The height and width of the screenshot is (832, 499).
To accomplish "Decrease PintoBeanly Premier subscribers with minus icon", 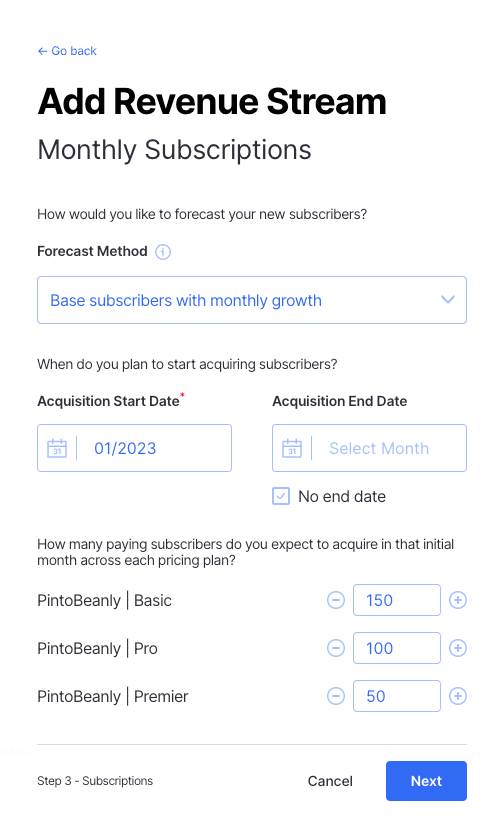I will click(335, 696).
